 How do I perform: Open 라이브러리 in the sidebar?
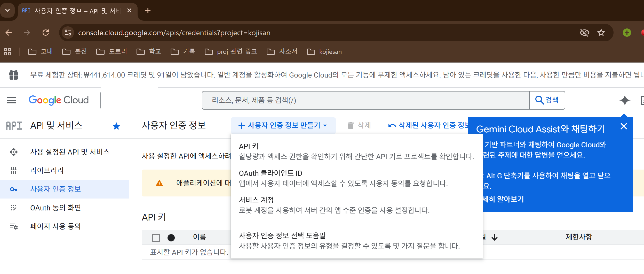tap(65, 171)
